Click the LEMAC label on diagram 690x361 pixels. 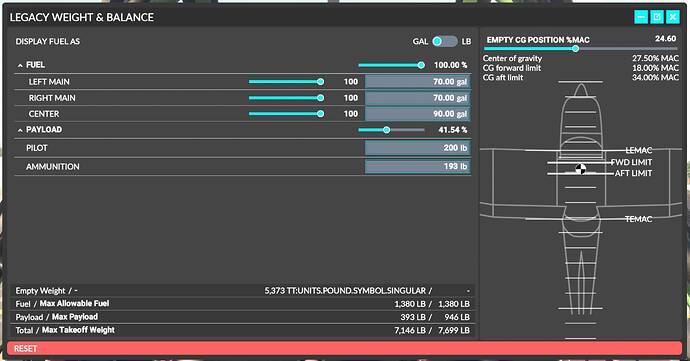click(639, 150)
